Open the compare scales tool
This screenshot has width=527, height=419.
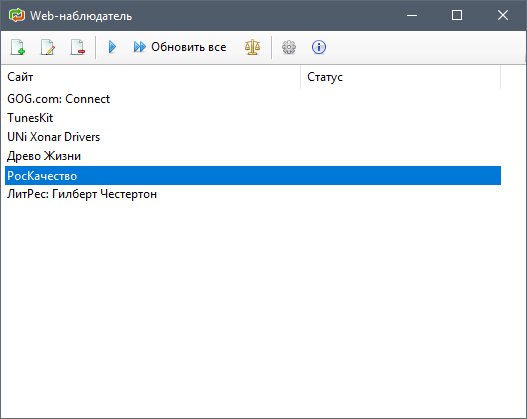pyautogui.click(x=252, y=47)
